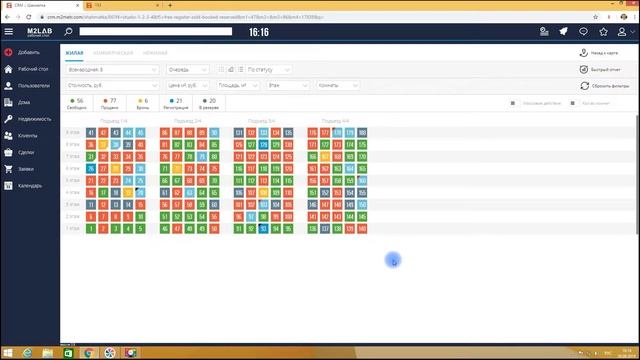Switch to the second browser tab
The image size is (640, 360).
coord(122,5)
